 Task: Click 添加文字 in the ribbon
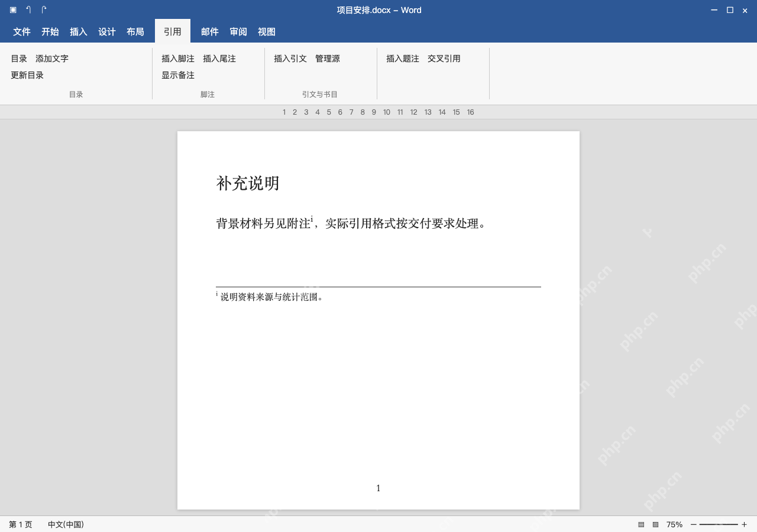point(52,59)
